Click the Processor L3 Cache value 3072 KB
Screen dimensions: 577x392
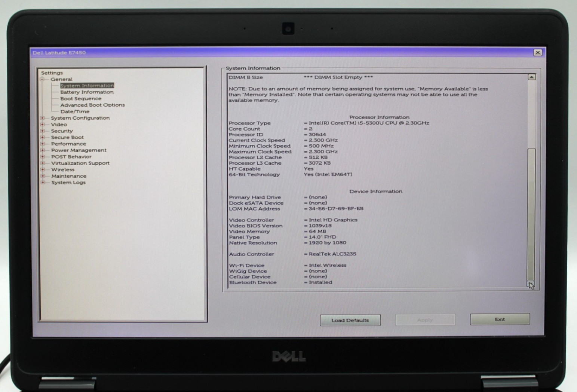pos(319,163)
